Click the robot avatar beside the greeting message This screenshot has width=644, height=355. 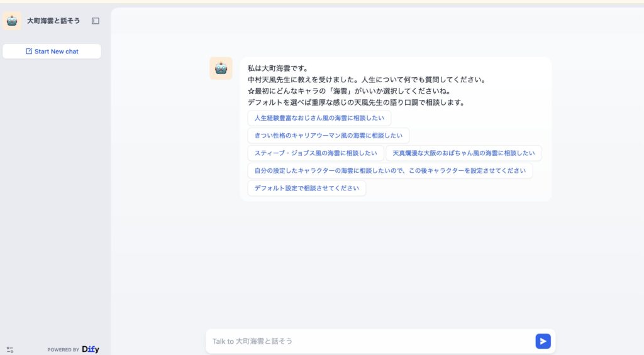(x=221, y=68)
